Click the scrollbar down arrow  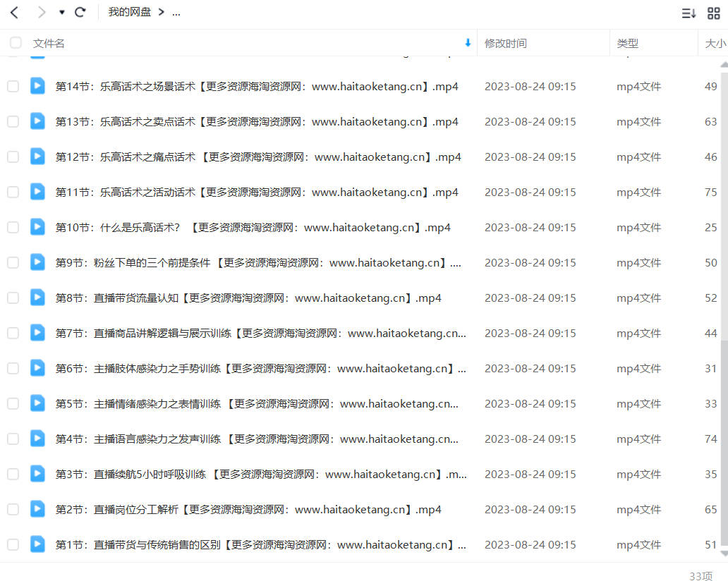(x=724, y=554)
